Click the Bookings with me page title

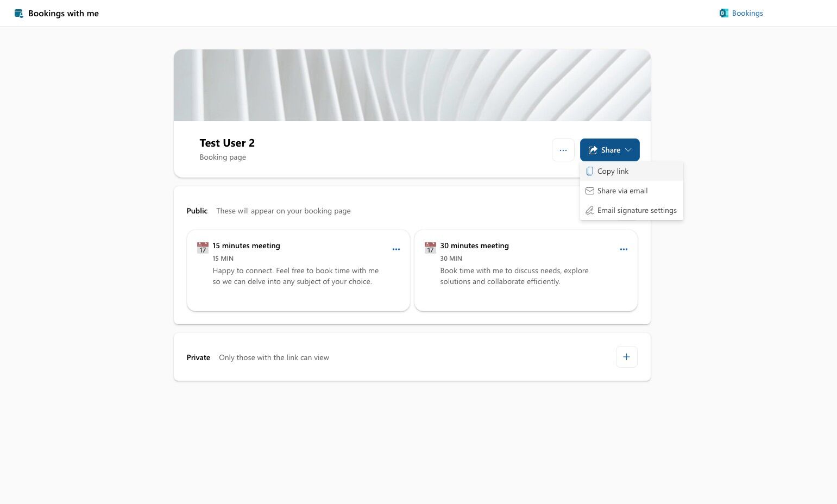pos(64,14)
